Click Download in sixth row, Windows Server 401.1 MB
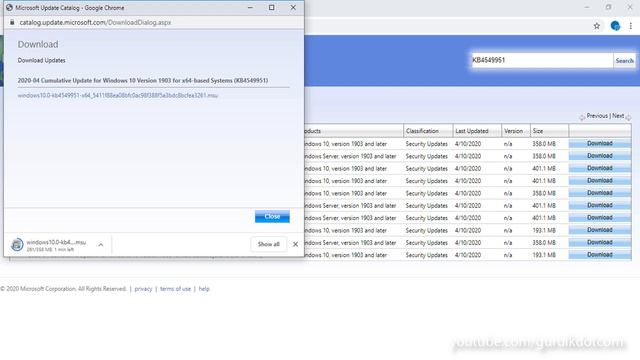 point(600,205)
